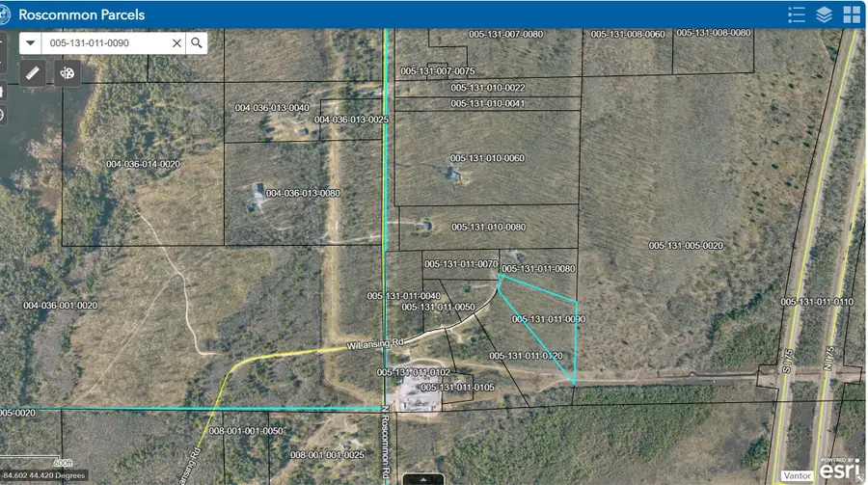Image resolution: width=868 pixels, height=485 pixels.
Task: Select parcel 005-131-007-0075
Action: (x=437, y=70)
